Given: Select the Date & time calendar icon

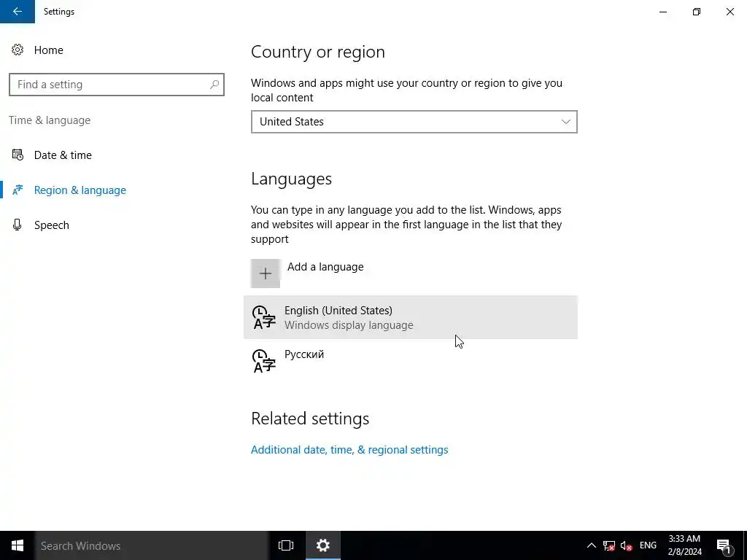Looking at the screenshot, I should (x=18, y=155).
